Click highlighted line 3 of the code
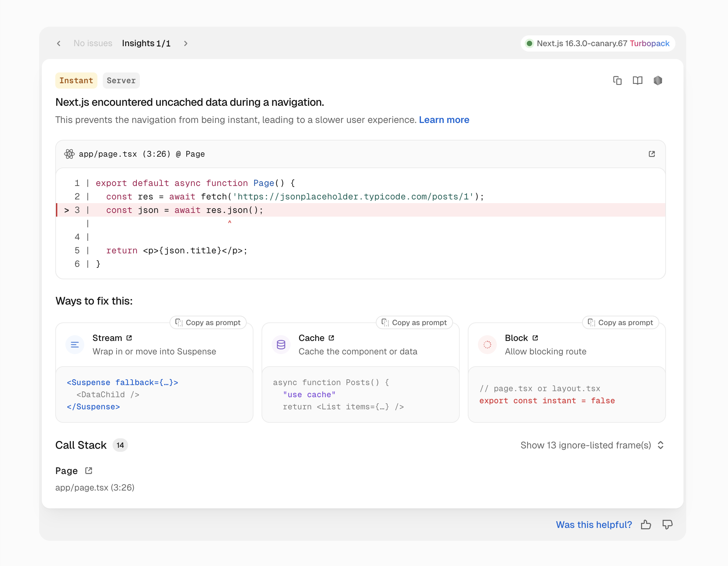The width and height of the screenshot is (728, 566). pos(361,210)
